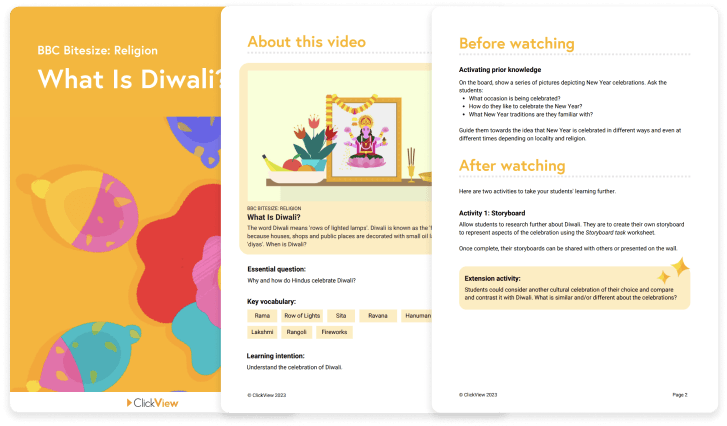727x426 pixels.
Task: Click 'Here are two activities' intro sentence
Action: tap(537, 191)
